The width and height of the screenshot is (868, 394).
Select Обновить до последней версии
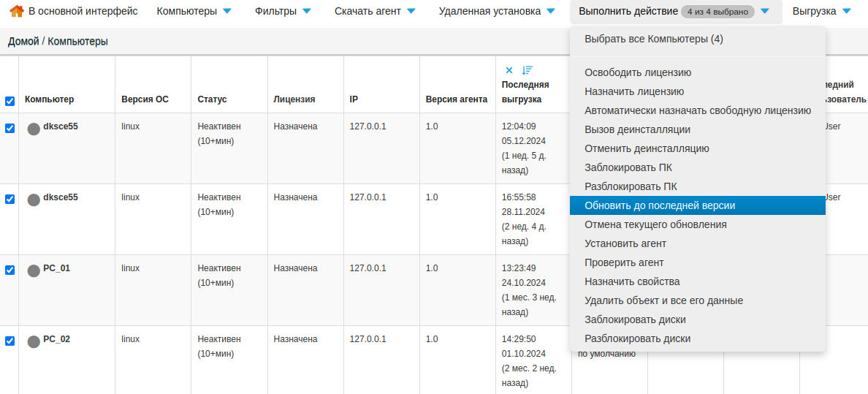(x=660, y=205)
